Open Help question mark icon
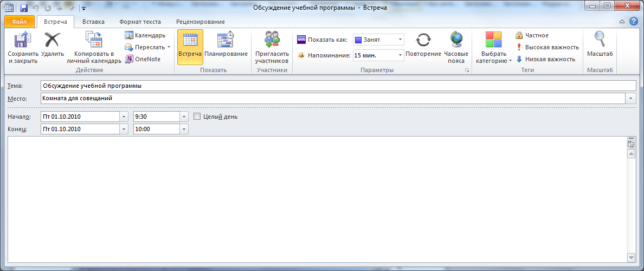644x271 pixels. click(633, 21)
